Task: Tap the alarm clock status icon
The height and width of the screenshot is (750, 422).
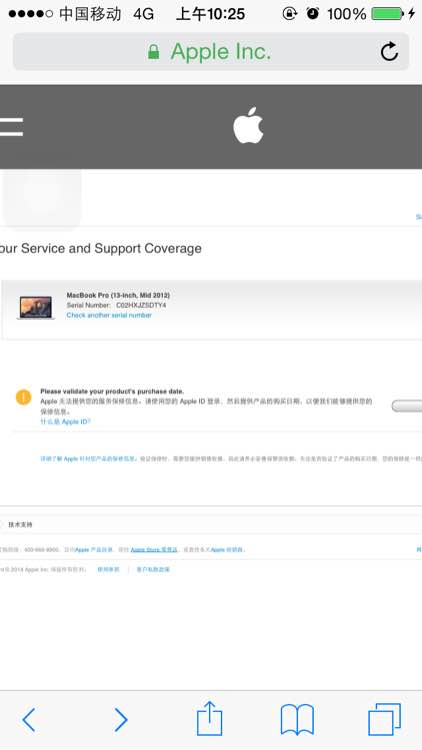Action: click(x=313, y=13)
